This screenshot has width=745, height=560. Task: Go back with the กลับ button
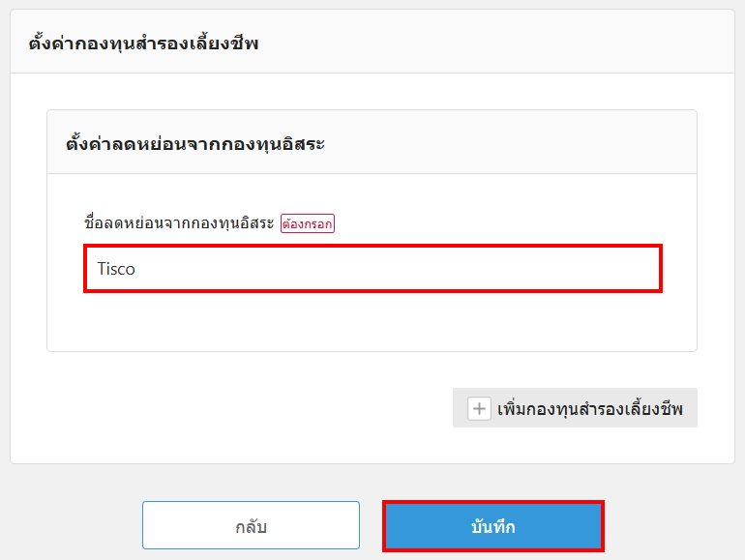[251, 526]
